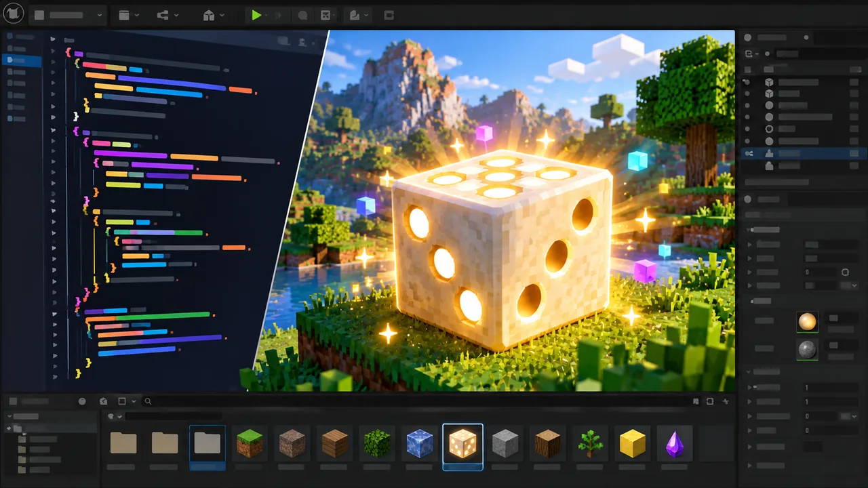Click the gold sphere material swatch

(807, 321)
